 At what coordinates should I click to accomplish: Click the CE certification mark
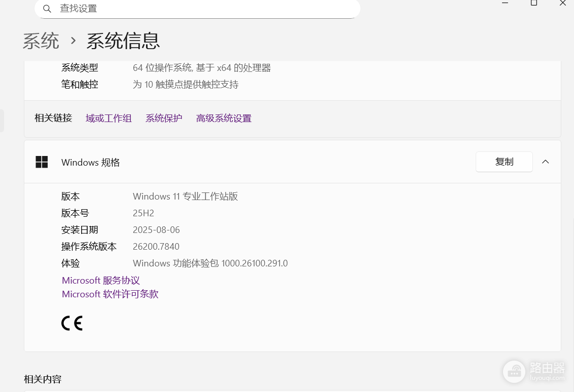pos(72,323)
